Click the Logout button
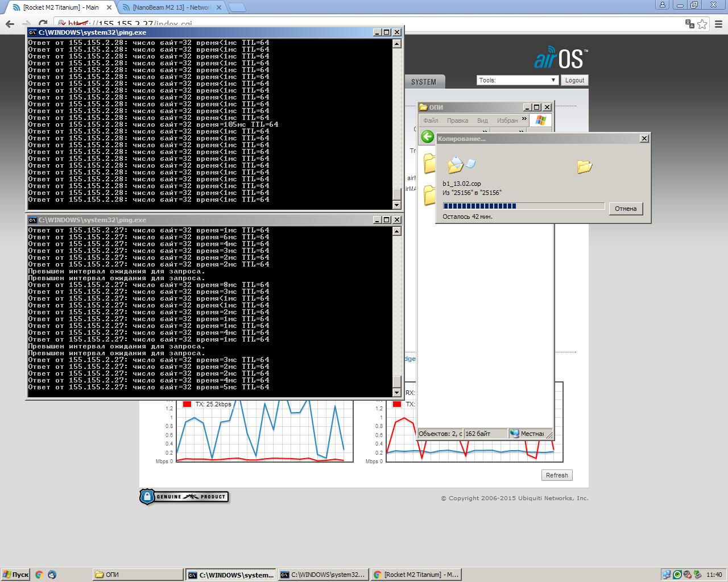The width and height of the screenshot is (728, 582). pos(574,80)
